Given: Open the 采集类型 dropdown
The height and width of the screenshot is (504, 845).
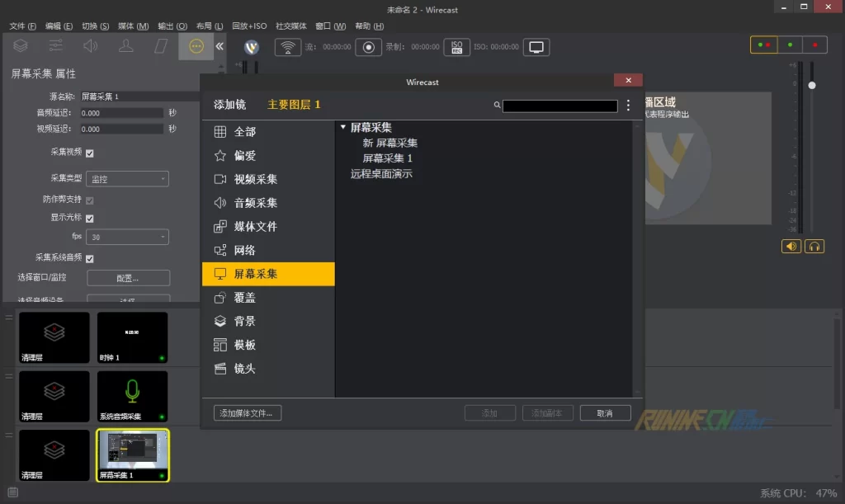Looking at the screenshot, I should click(128, 178).
